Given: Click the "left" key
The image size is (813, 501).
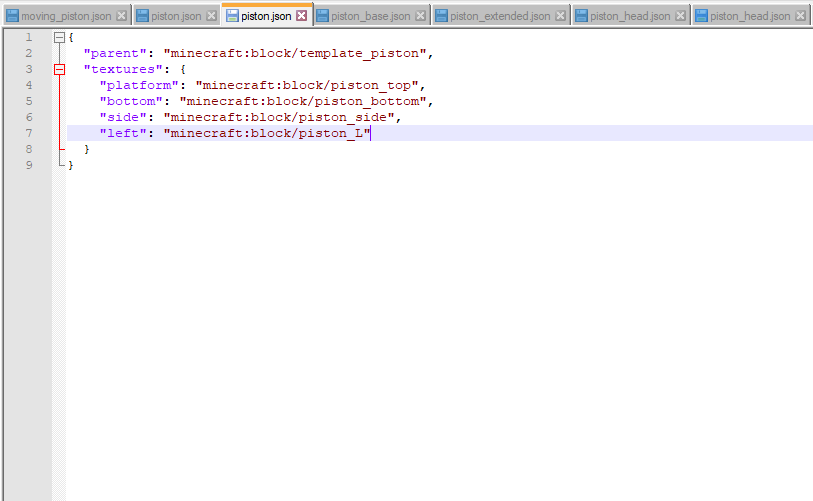Looking at the screenshot, I should (x=123, y=133).
